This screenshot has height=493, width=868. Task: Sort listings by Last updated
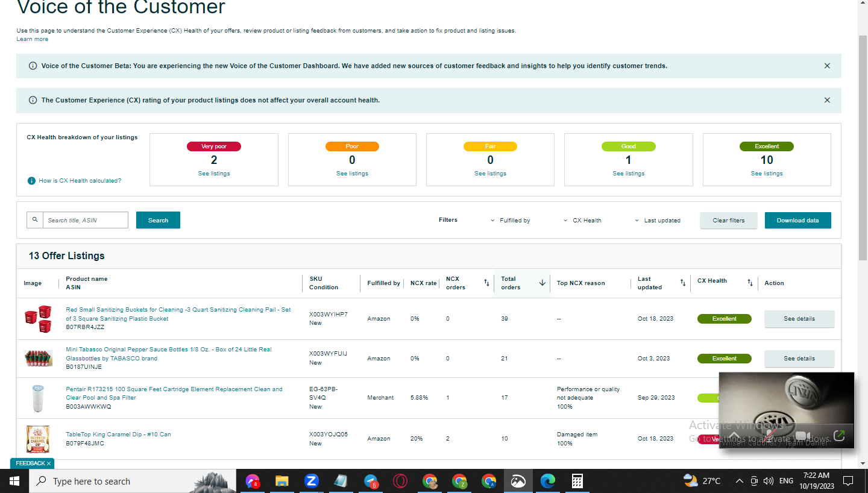pyautogui.click(x=683, y=283)
